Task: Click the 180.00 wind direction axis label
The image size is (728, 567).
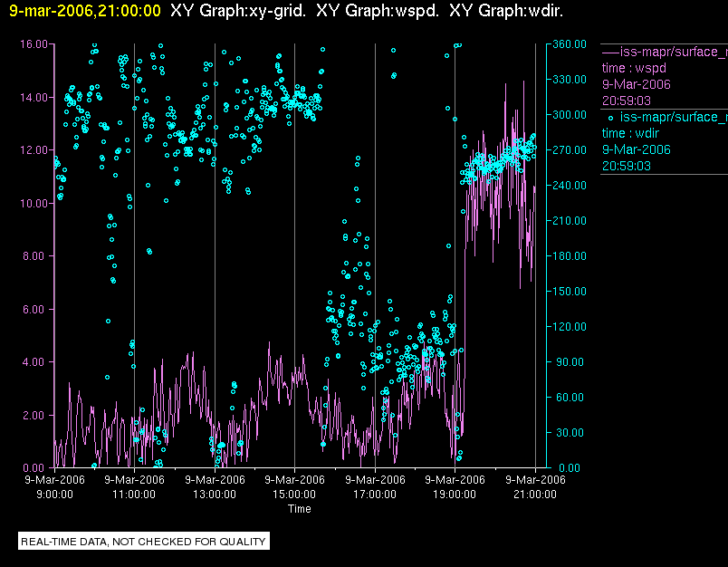Action: click(x=570, y=255)
